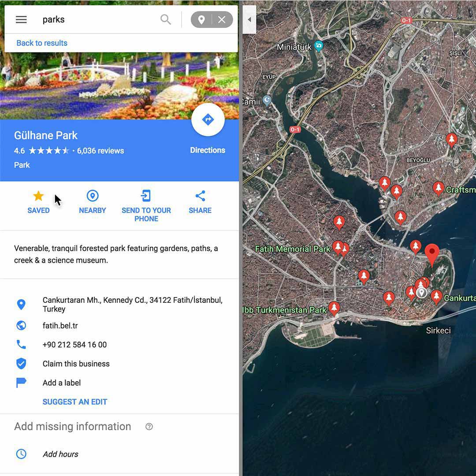This screenshot has width=476, height=476.
Task: Click the shield Claim this business icon
Action: (x=21, y=364)
